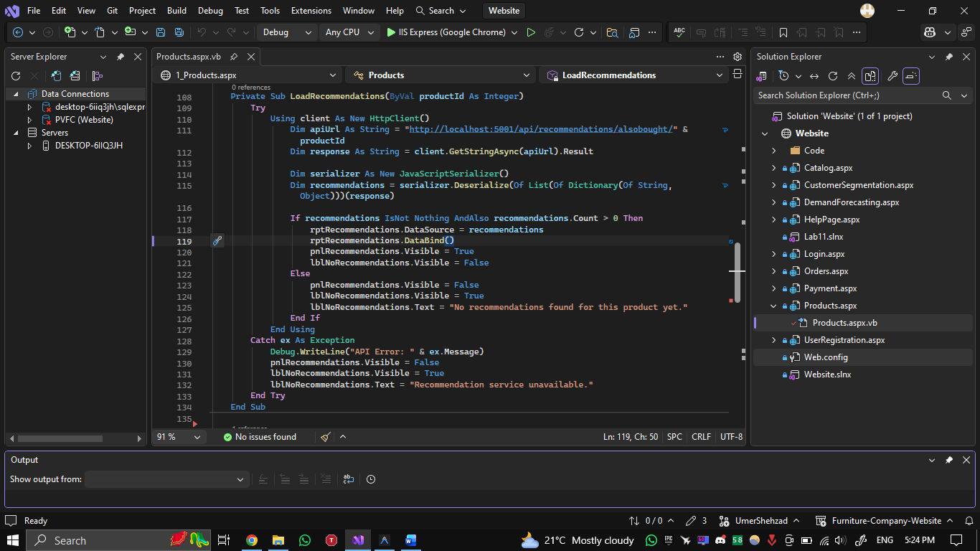Image resolution: width=980 pixels, height=551 pixels.
Task: Click Connect to Server in Server Explorer
Action: [75, 75]
